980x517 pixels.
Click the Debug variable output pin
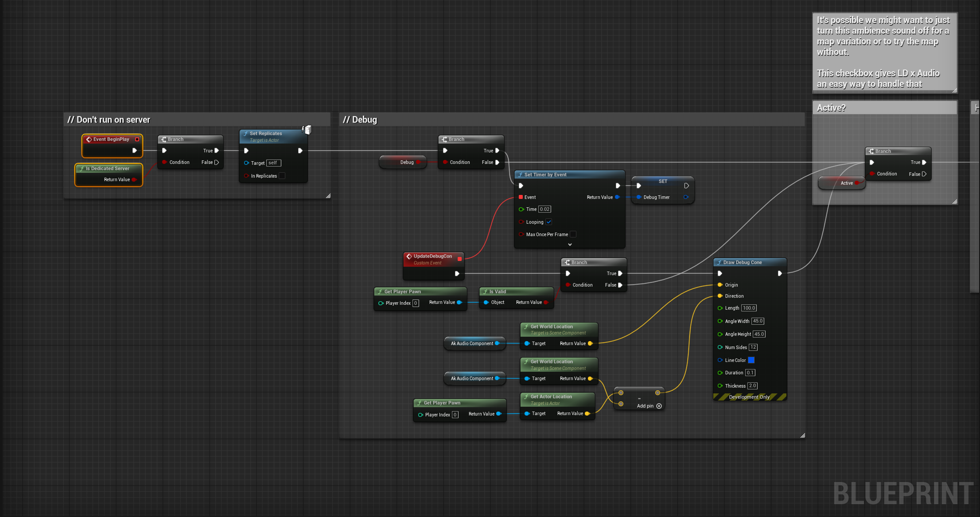tap(418, 162)
